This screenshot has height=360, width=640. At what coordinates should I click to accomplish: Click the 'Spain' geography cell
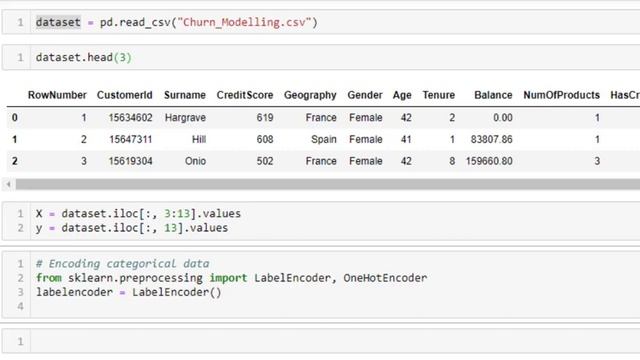324,140
